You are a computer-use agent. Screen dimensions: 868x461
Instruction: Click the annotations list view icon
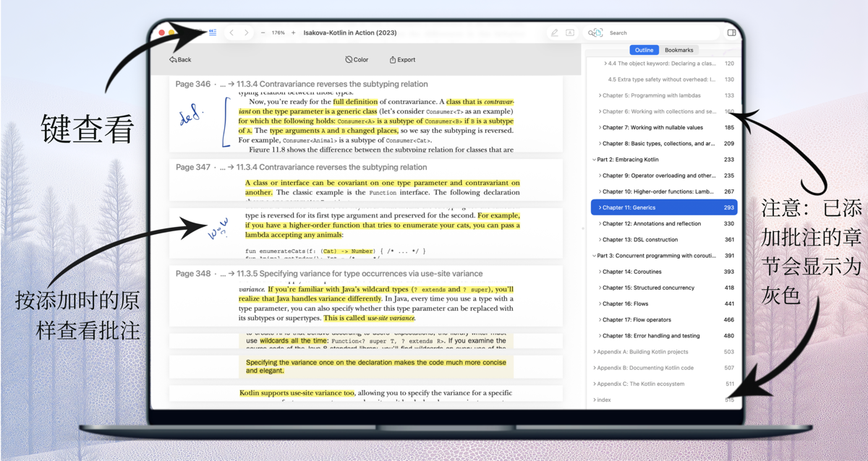213,33
